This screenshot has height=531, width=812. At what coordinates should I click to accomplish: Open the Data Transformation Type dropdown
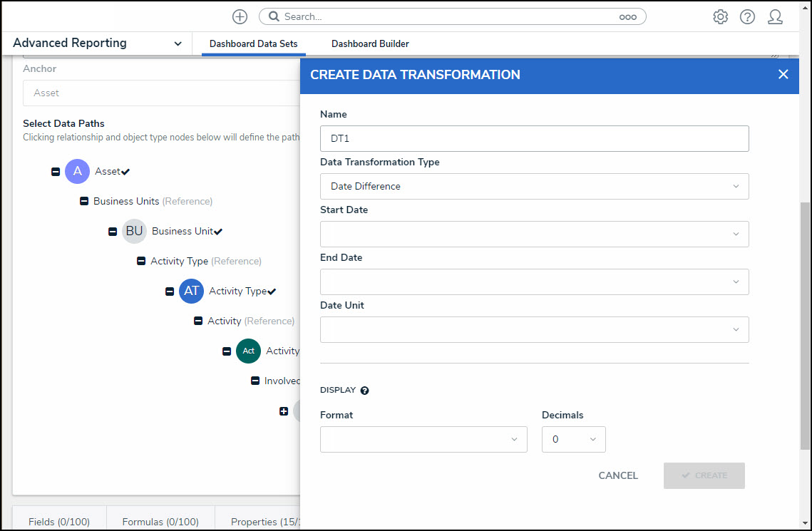tap(534, 186)
